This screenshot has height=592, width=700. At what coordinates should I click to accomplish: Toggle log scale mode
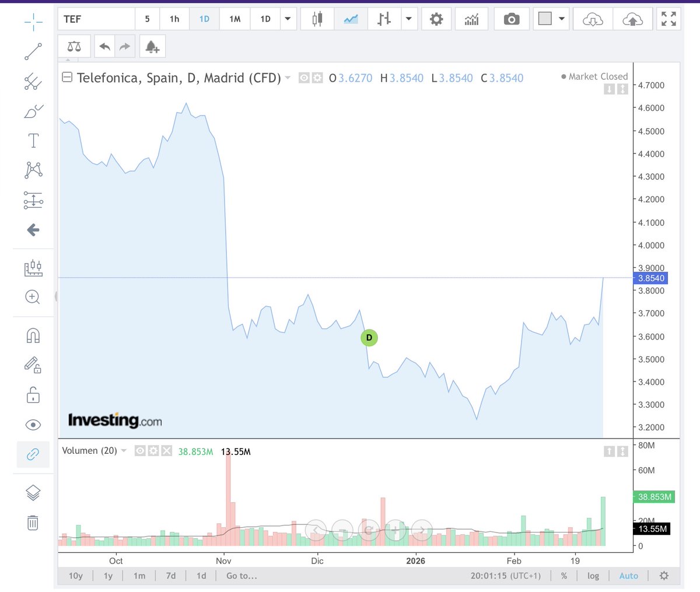click(x=593, y=576)
